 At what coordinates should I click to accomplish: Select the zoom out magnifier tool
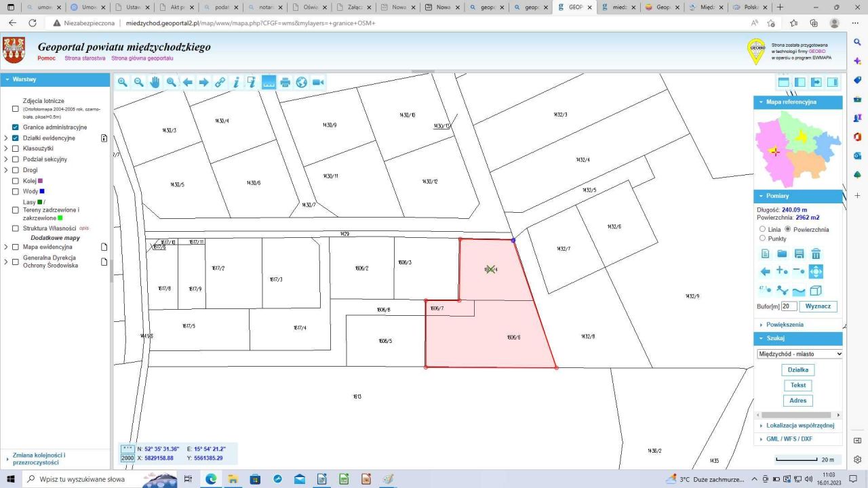[x=138, y=82]
